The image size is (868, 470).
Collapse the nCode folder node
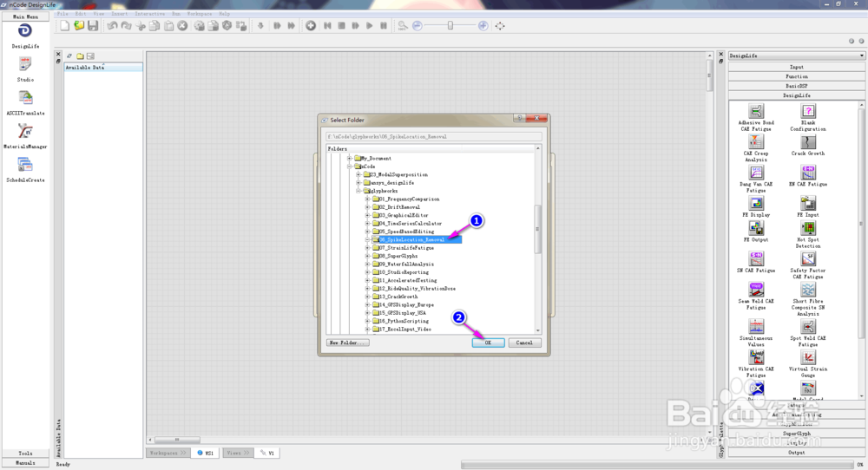point(349,166)
